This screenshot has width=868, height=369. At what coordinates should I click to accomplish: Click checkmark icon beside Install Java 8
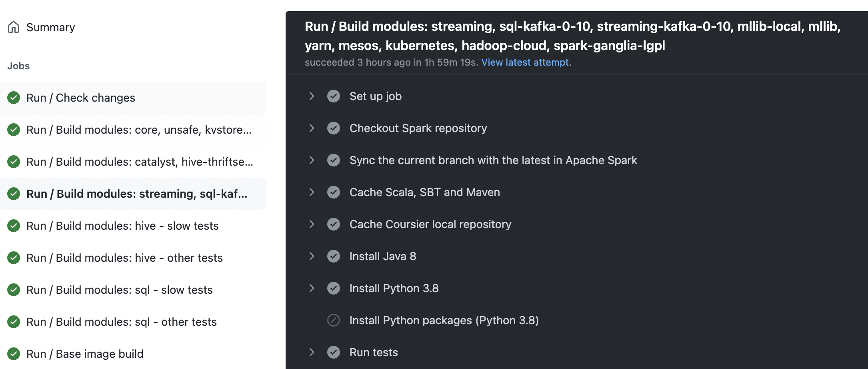click(334, 256)
